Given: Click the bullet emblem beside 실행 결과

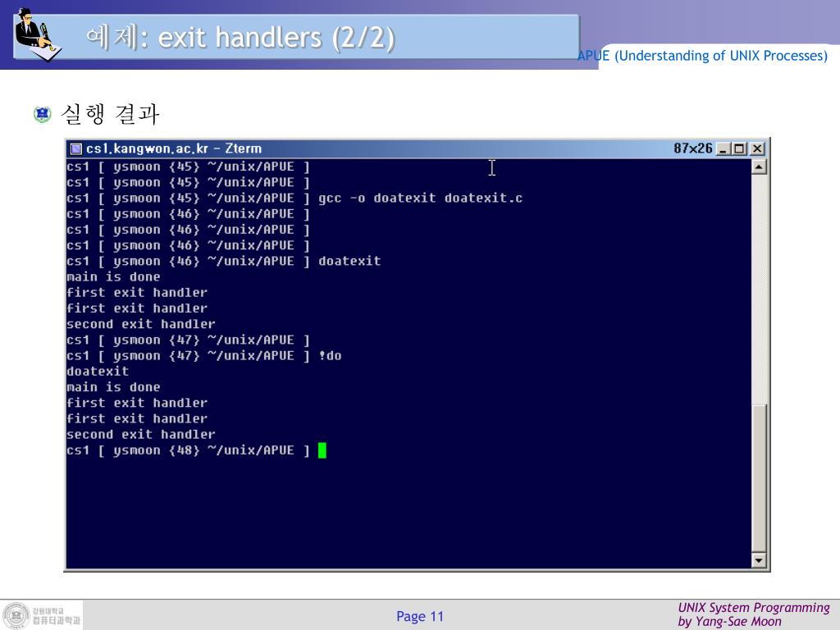Looking at the screenshot, I should [x=43, y=114].
